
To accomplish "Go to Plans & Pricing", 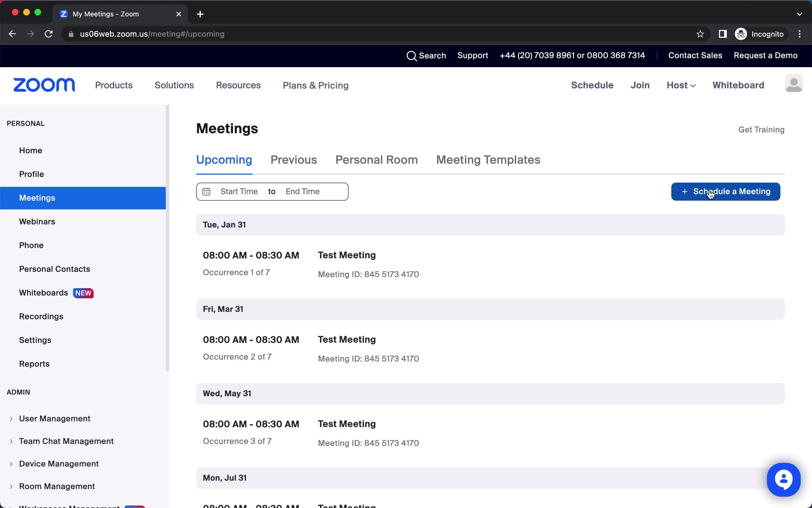I will [316, 85].
